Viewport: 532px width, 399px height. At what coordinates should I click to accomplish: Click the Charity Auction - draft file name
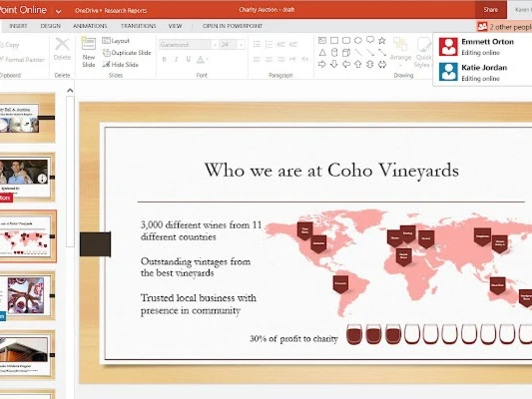pyautogui.click(x=267, y=10)
